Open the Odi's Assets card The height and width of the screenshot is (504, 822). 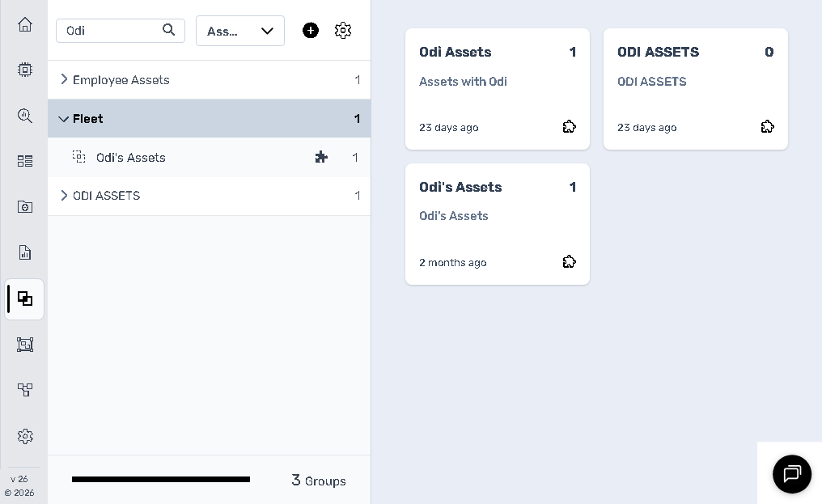tap(498, 224)
